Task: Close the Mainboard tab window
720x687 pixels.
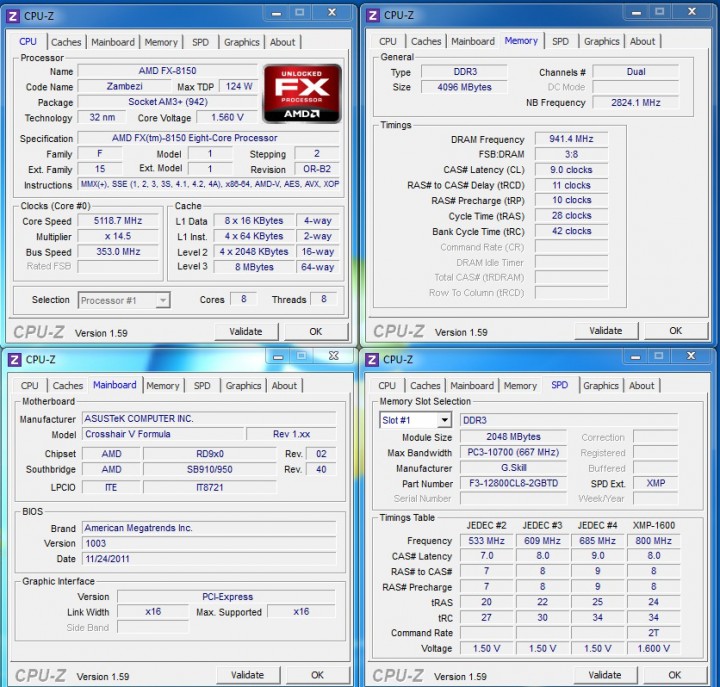Action: pyautogui.click(x=334, y=356)
